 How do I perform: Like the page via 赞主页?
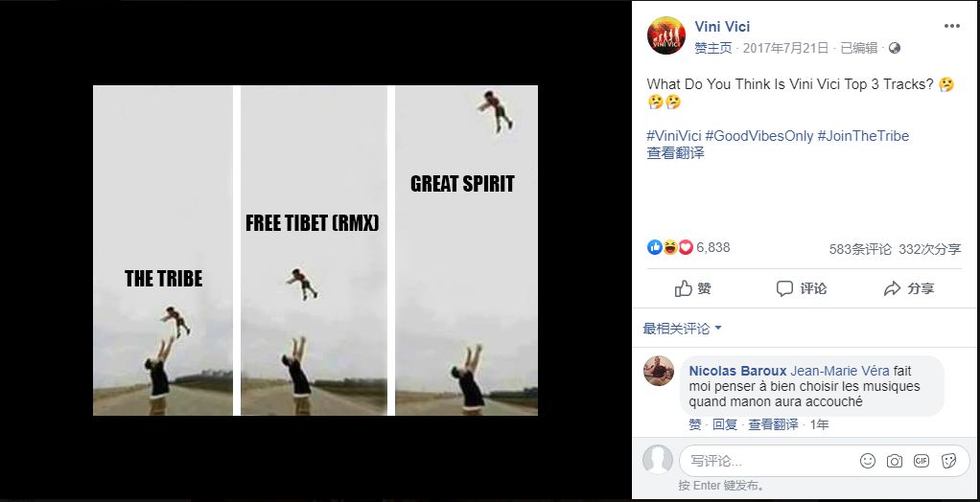click(x=713, y=48)
